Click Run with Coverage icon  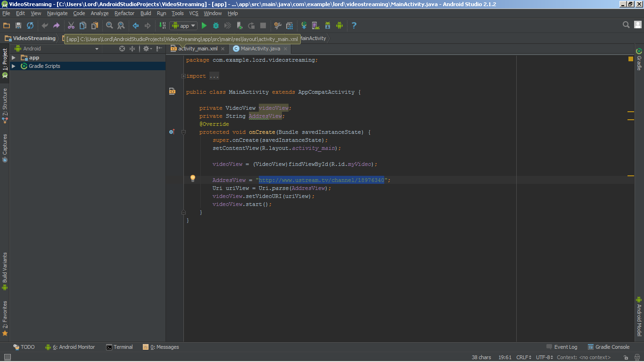click(228, 25)
